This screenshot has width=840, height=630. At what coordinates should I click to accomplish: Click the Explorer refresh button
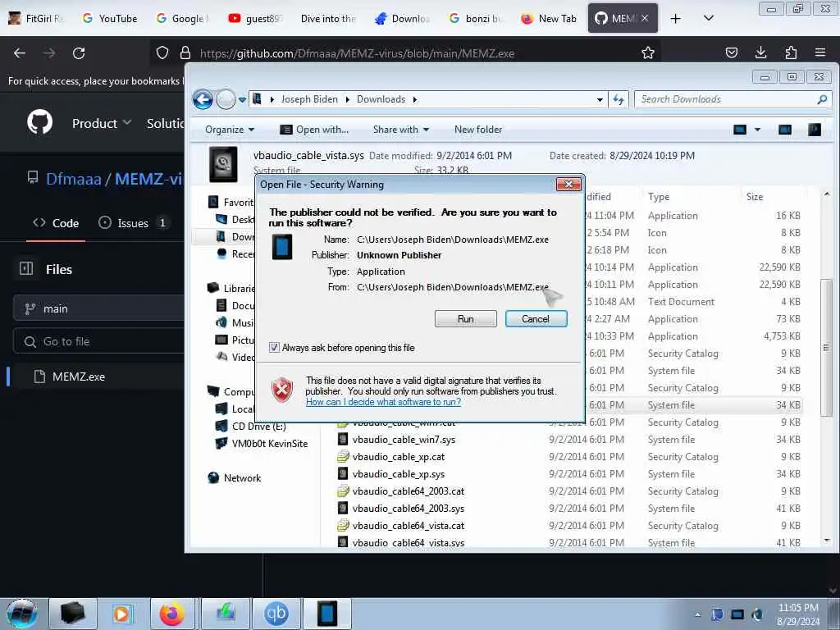click(619, 99)
